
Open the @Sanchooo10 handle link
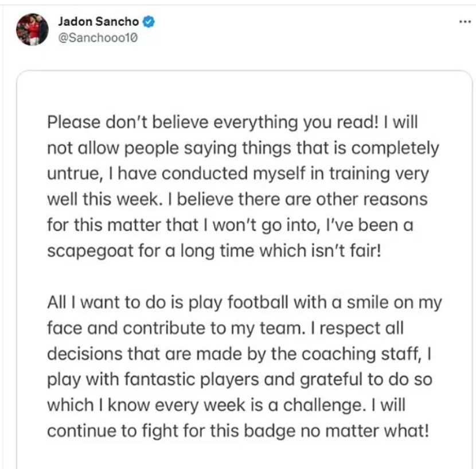(98, 38)
